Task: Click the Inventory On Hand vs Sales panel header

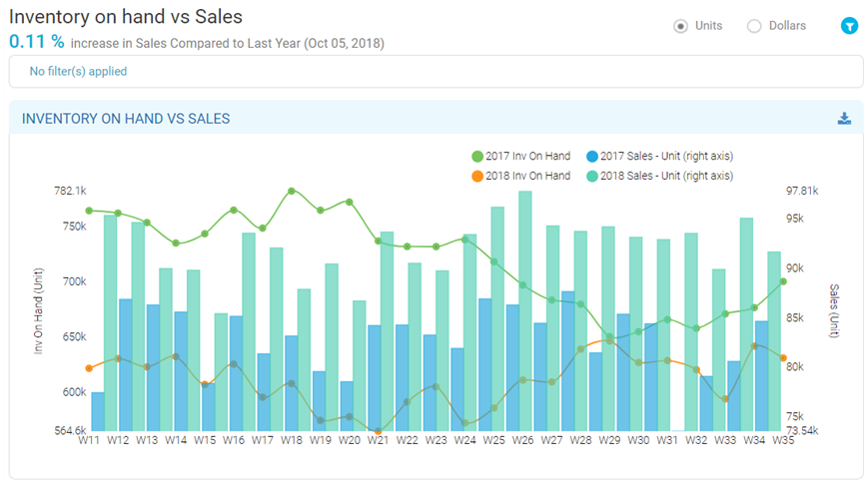Action: 436,118
